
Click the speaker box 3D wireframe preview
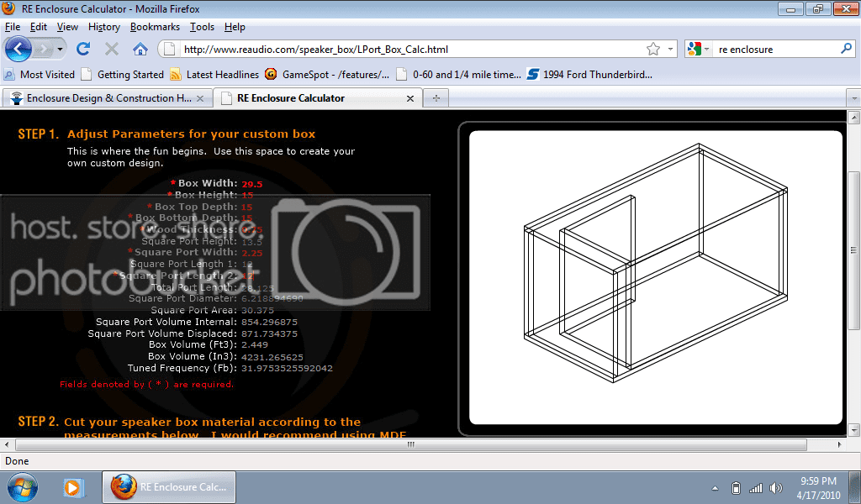point(656,277)
